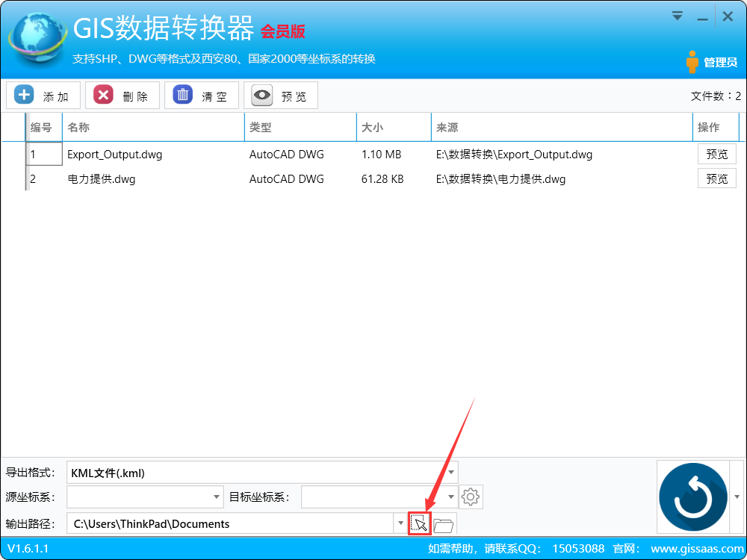The height and width of the screenshot is (560, 747).
Task: Click the E:\数据转换\电力提供.dwg source path
Action: [x=500, y=179]
